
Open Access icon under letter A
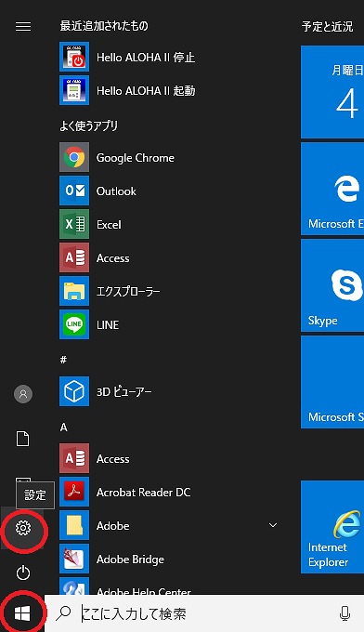[74, 458]
